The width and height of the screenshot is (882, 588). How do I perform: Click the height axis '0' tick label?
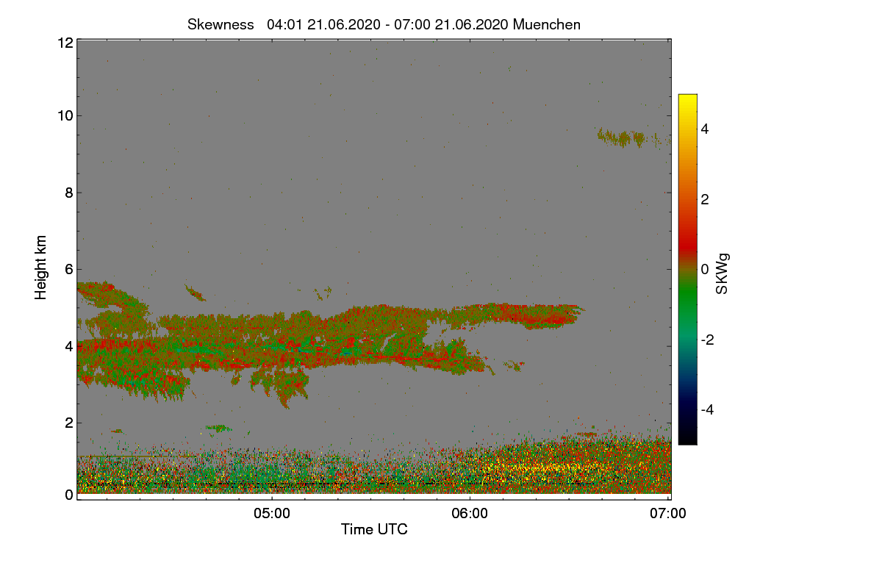68,495
